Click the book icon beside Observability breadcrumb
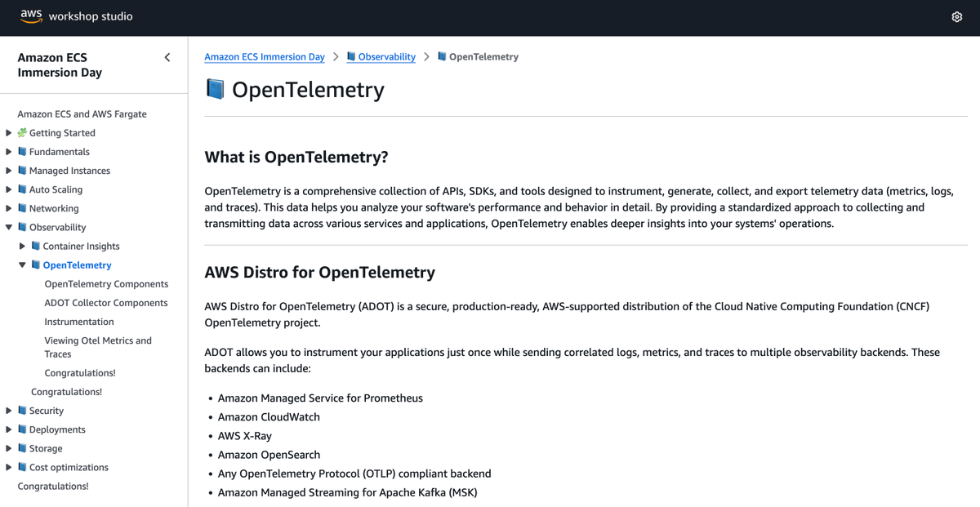The image size is (980, 507). point(351,56)
